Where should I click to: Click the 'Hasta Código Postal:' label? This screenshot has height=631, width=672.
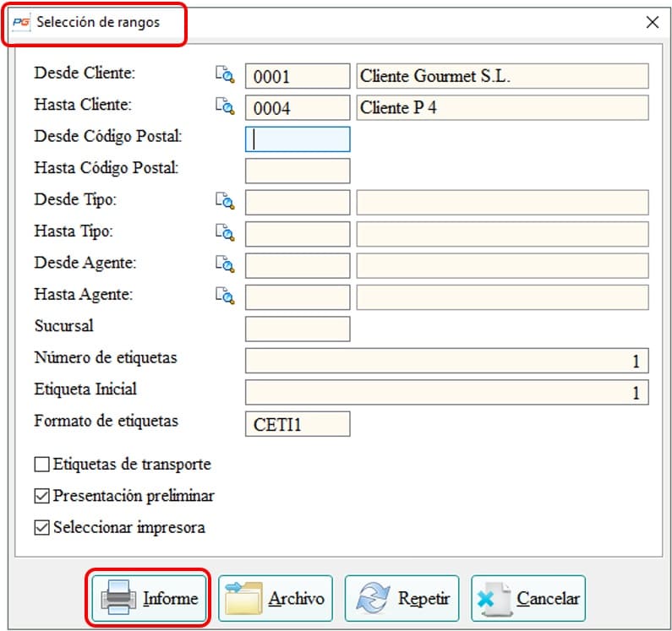pos(107,168)
